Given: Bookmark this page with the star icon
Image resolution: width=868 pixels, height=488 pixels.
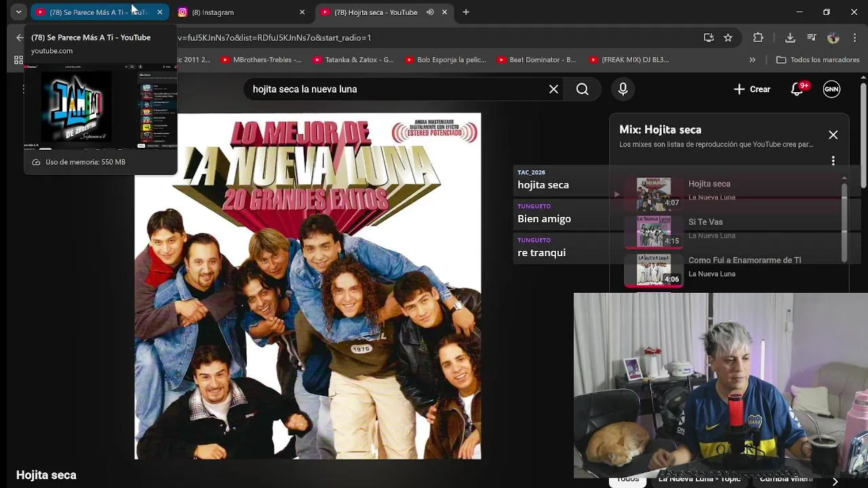Looking at the screenshot, I should click(x=728, y=38).
